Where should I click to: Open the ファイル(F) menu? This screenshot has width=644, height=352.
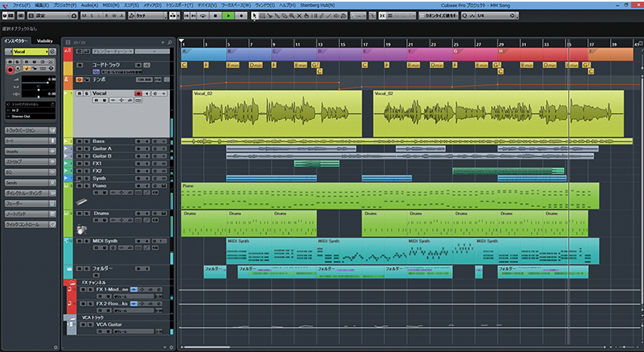coord(21,6)
